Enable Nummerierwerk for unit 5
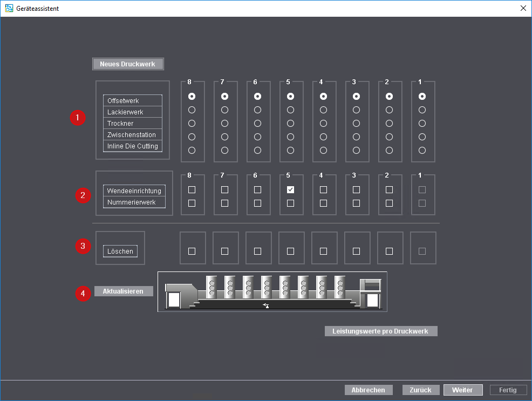Screen dimensions: 532x401 click(x=290, y=203)
